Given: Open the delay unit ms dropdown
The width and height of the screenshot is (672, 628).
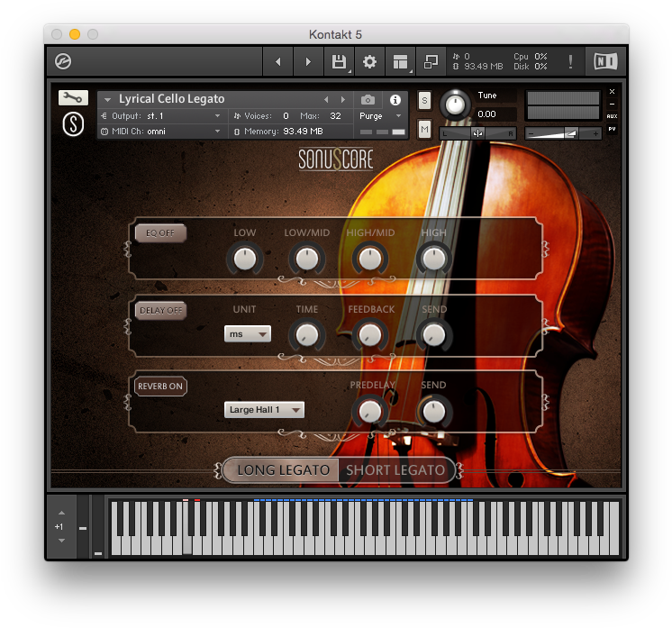Looking at the screenshot, I should point(248,334).
